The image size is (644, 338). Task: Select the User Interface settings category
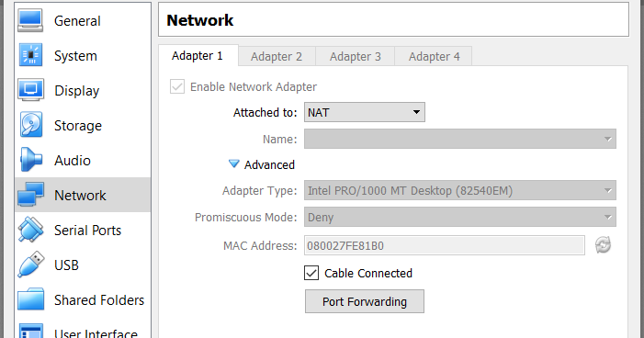[82, 332]
